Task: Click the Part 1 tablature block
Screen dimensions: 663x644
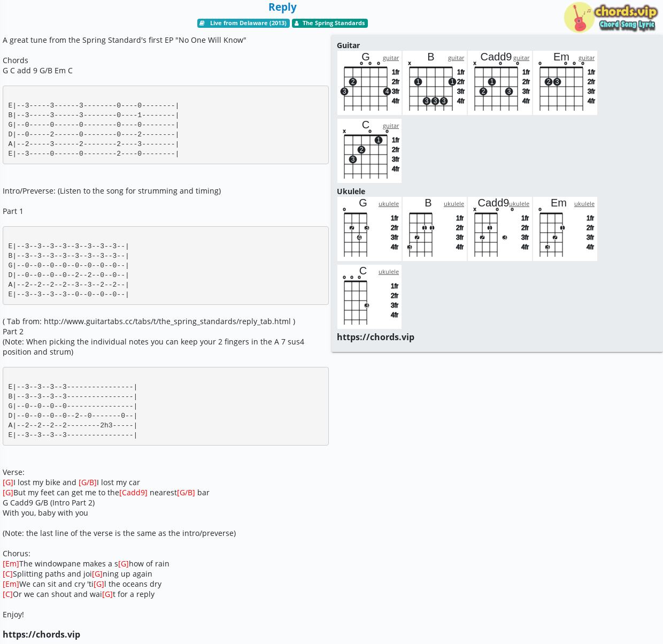Action: point(166,265)
